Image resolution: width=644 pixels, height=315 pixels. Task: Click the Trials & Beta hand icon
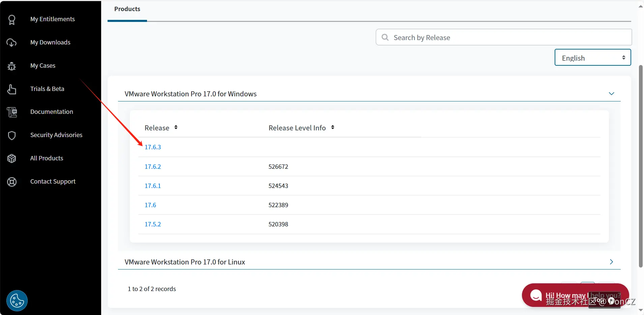click(x=12, y=89)
